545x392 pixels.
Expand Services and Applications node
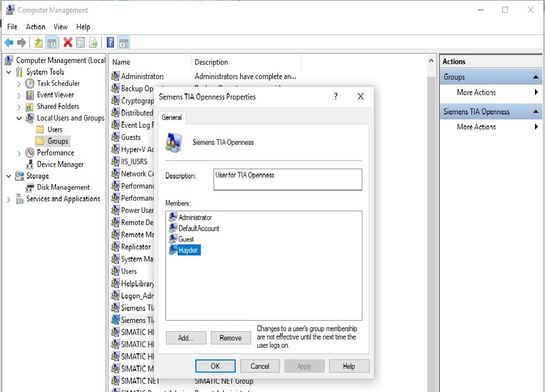(x=9, y=199)
